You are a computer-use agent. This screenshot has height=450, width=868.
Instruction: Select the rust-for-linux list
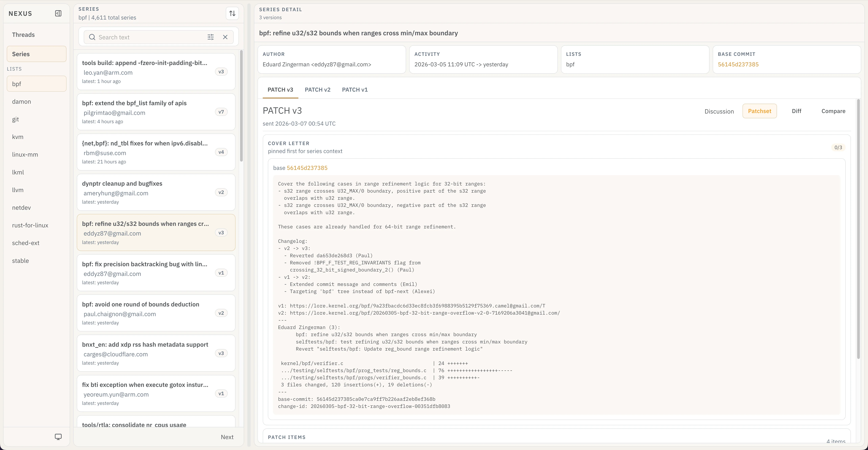click(x=30, y=225)
